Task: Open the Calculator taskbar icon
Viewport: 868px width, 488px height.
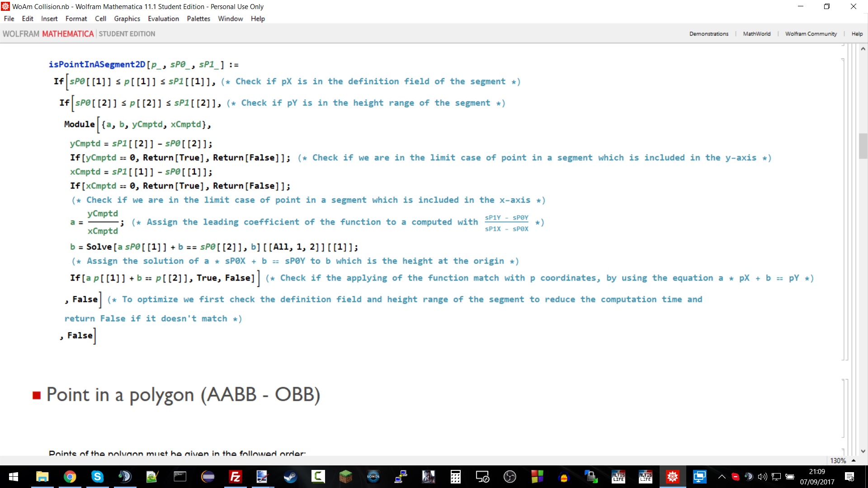Action: pyautogui.click(x=455, y=477)
